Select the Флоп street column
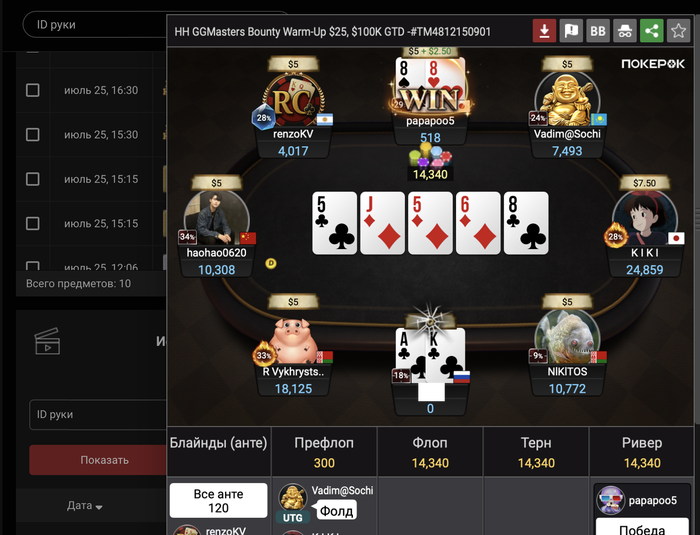 click(x=430, y=452)
